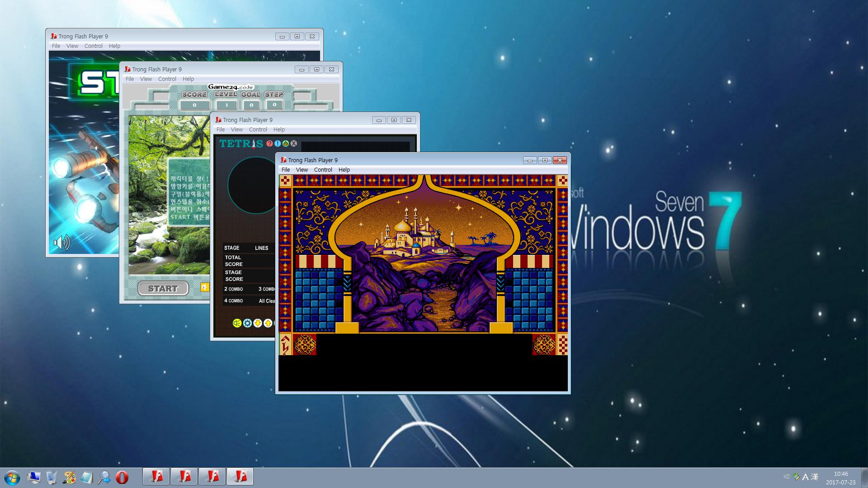Open View menu in spaceship game window

pyautogui.click(x=72, y=46)
